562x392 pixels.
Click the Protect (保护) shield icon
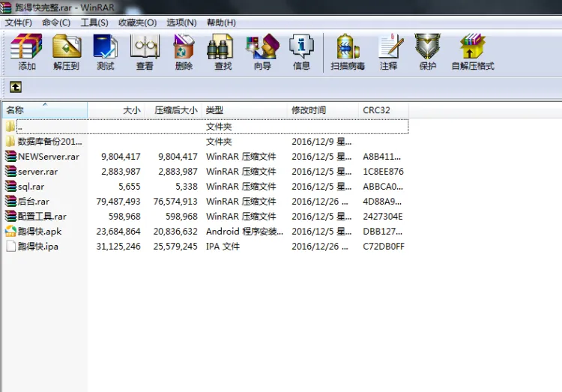[427, 46]
